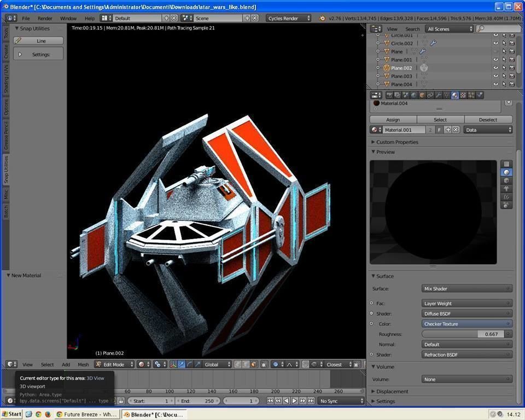
Task: Open the World properties tab icon
Action: tap(414, 96)
